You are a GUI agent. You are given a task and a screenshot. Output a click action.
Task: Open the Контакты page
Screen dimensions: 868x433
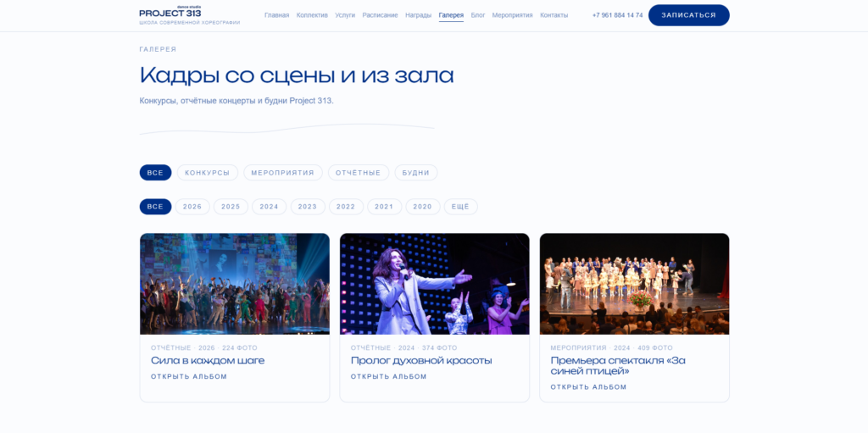[554, 15]
